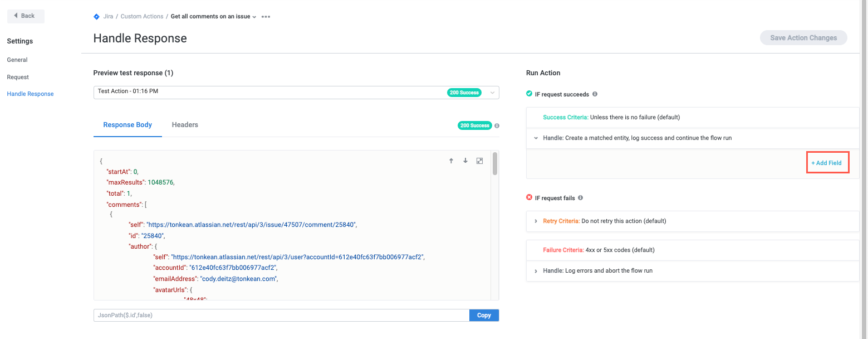The width and height of the screenshot is (868, 339).
Task: Click the up arrow in response viewer
Action: pos(451,161)
